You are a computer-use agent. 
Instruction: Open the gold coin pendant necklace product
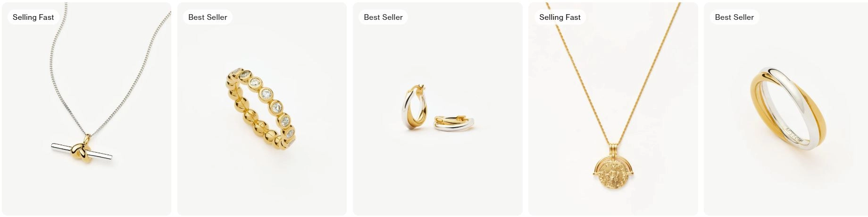tap(613, 109)
